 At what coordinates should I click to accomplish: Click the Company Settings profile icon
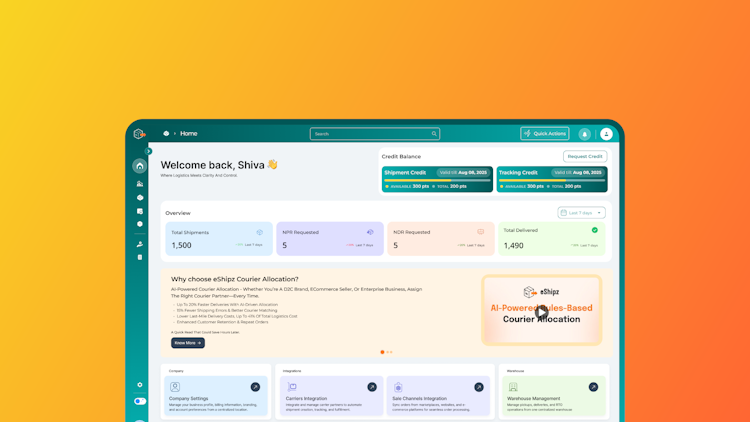coord(175,387)
